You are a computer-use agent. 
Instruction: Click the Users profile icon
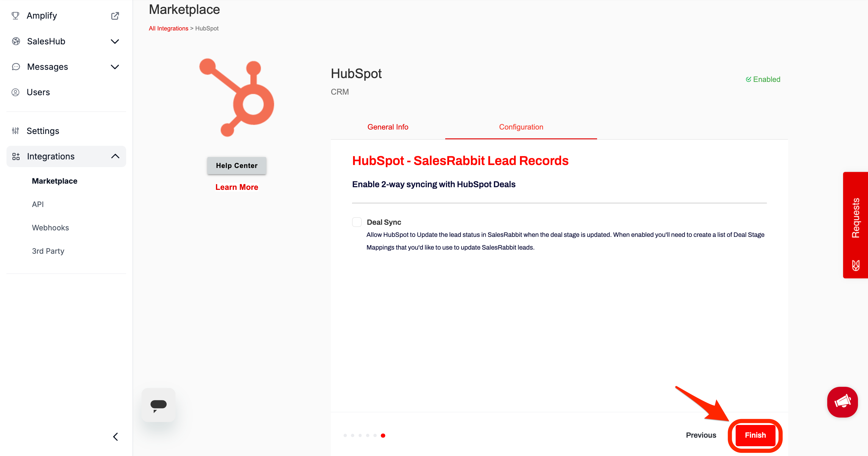15,92
